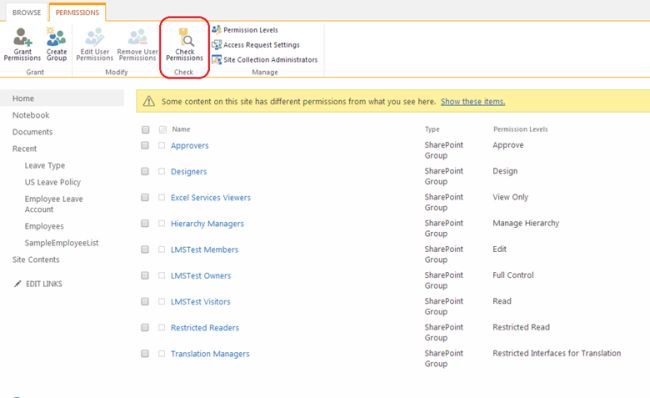Screen dimensions: 650x398
Task: Click Recent in the left navigation
Action: (24, 148)
